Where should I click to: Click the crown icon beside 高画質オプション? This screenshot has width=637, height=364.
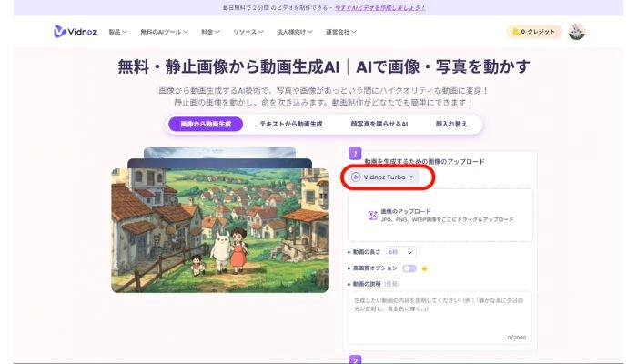425,268
